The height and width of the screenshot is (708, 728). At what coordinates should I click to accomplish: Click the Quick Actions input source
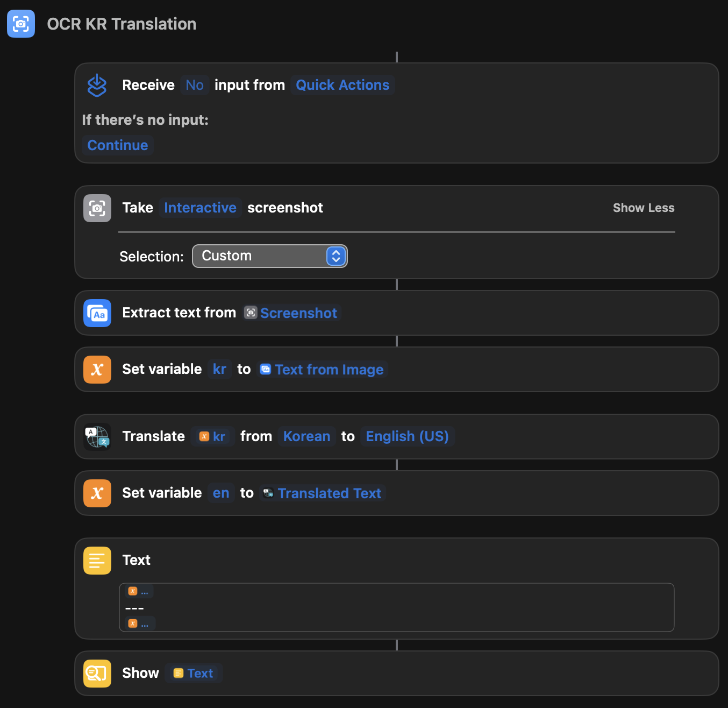[x=342, y=85]
